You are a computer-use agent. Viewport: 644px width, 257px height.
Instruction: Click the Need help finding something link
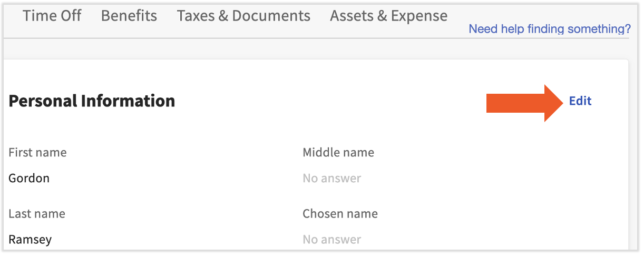pos(550,29)
